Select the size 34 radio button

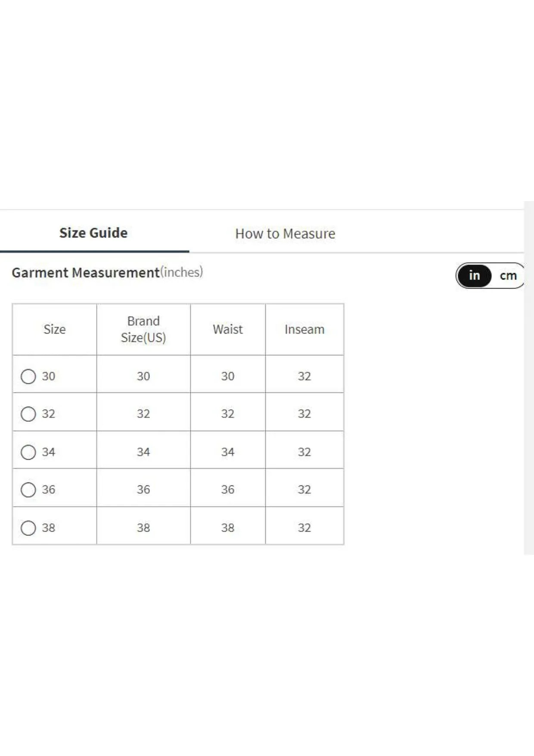tap(28, 452)
